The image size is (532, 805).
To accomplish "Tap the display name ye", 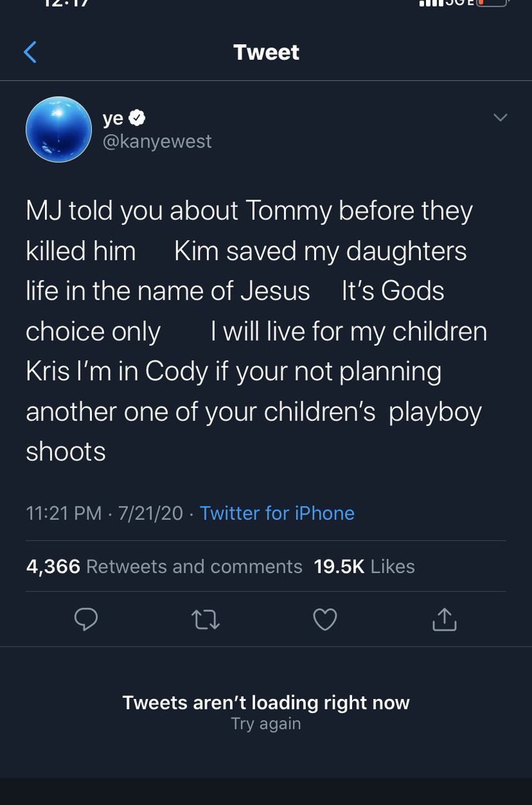I will (x=113, y=118).
